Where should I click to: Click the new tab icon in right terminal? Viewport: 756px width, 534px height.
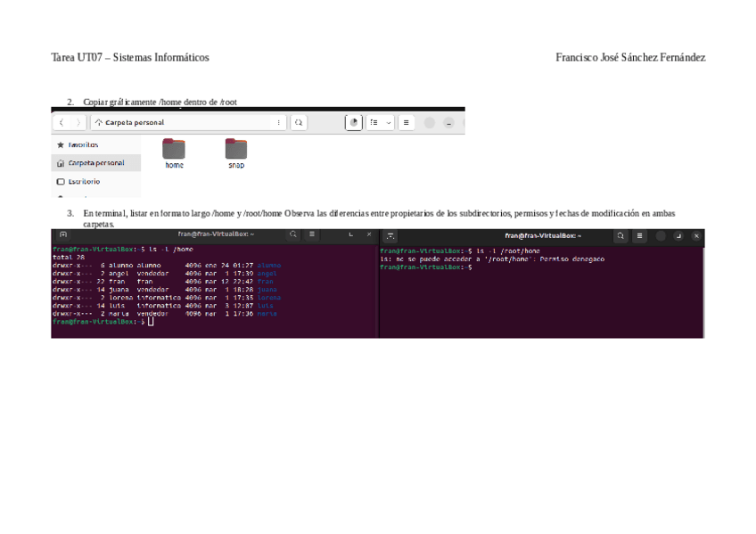(390, 236)
